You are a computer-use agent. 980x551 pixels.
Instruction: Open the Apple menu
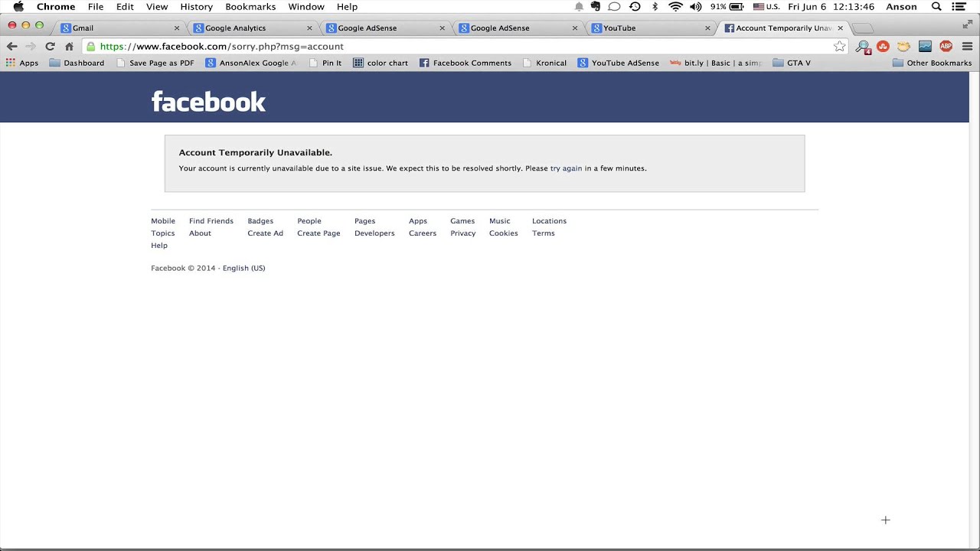click(18, 6)
